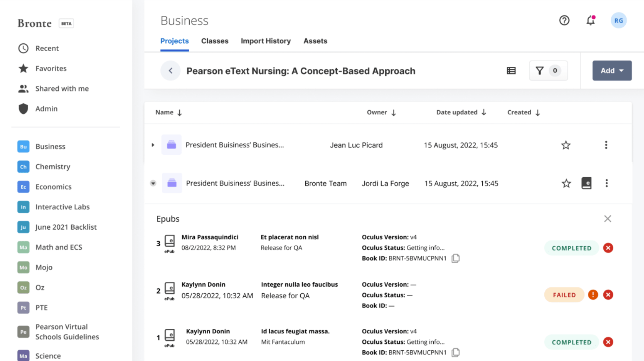
Task: Click the BETA badge
Action: pyautogui.click(x=66, y=23)
